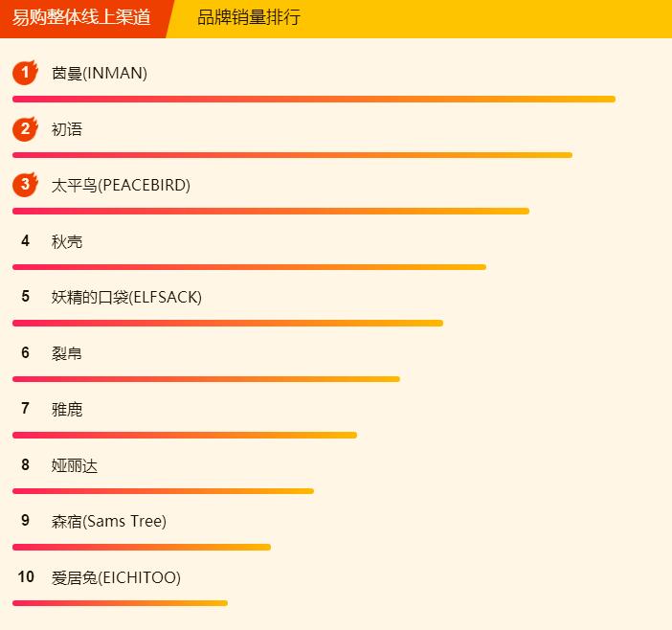
Task: Select the 爱居兔(EICHITOO) brand entry
Action: tap(116, 577)
